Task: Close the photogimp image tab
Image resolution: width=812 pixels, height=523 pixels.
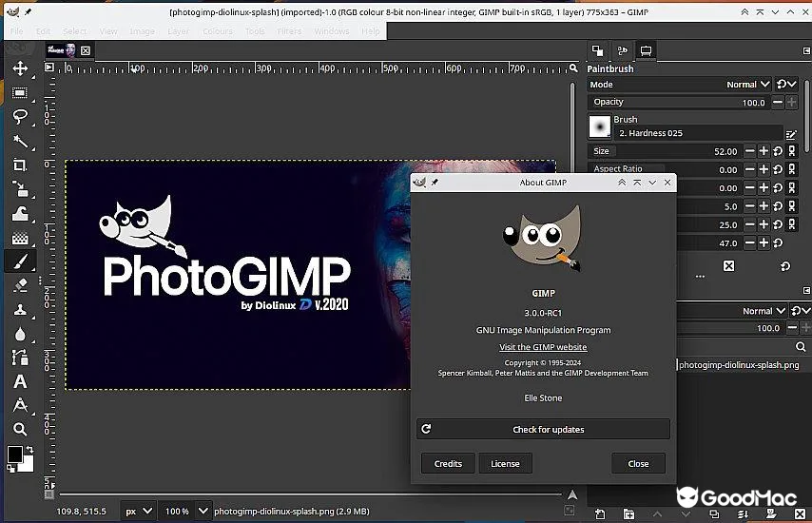Action: tap(86, 50)
